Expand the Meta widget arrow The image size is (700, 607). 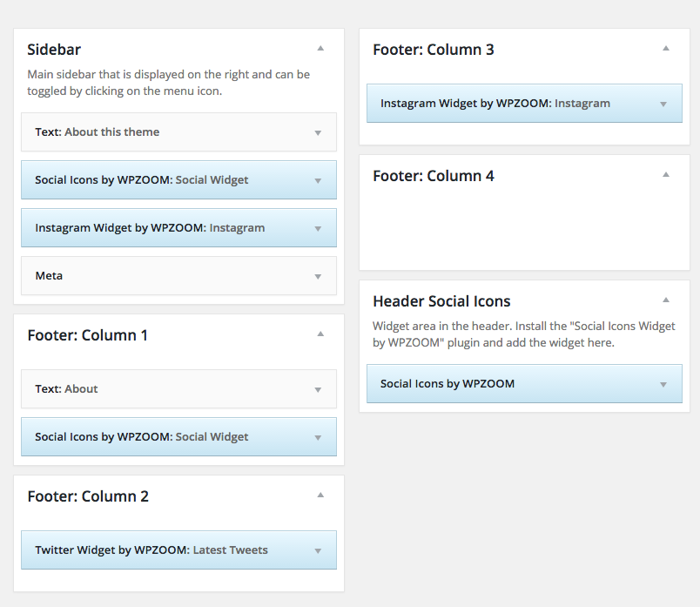(x=318, y=276)
